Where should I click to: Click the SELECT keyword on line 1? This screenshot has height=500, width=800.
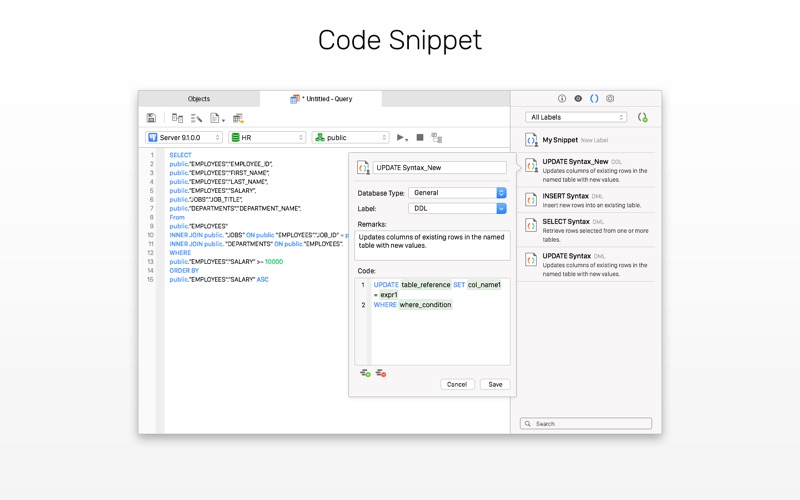[180, 155]
